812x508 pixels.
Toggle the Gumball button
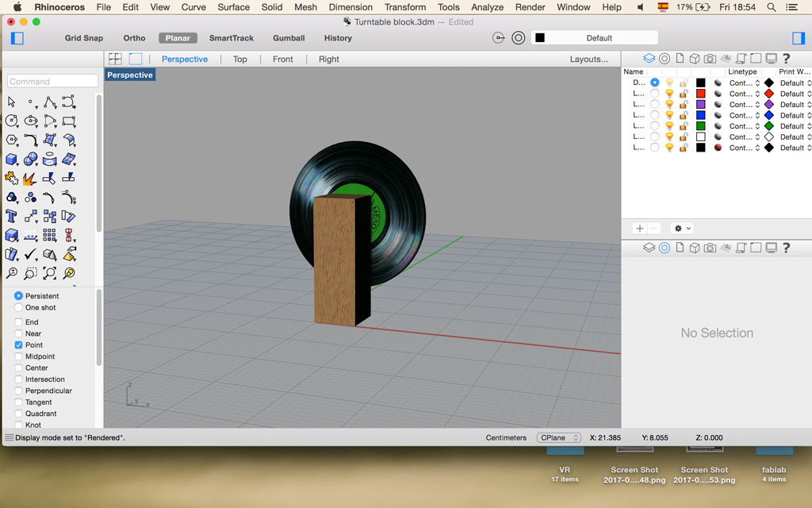tap(289, 38)
